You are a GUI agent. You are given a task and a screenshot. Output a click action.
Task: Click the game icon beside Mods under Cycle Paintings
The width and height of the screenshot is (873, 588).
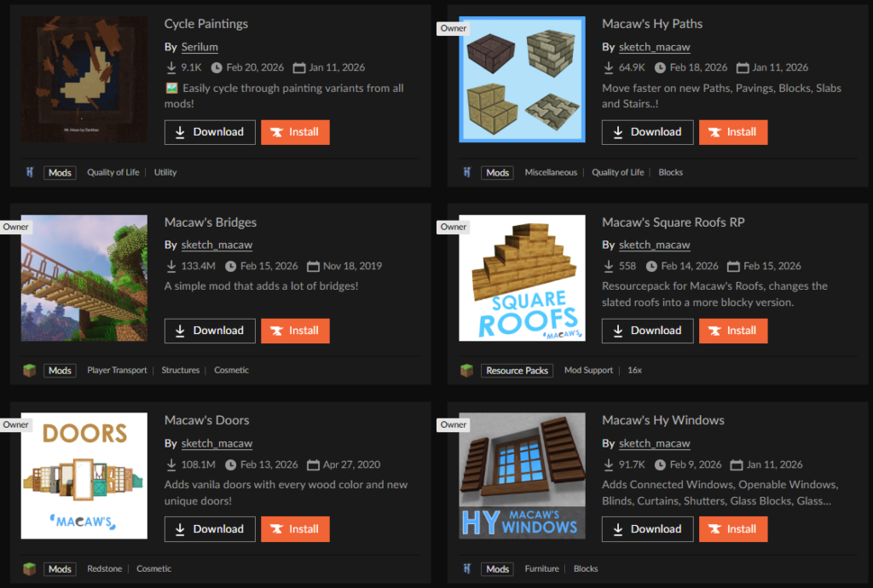30,172
